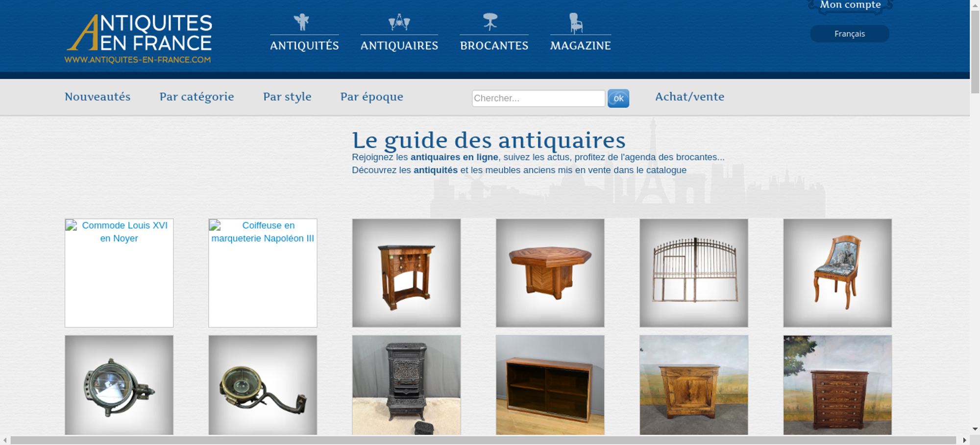The image size is (980, 445).
Task: Click the chandelier icon above Antiquaires
Action: click(x=399, y=22)
